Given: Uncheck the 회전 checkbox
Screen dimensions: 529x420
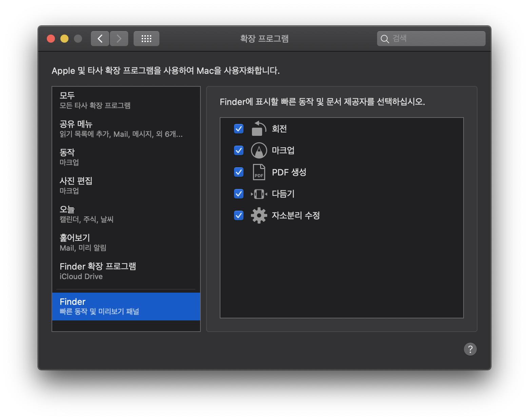Looking at the screenshot, I should point(239,129).
